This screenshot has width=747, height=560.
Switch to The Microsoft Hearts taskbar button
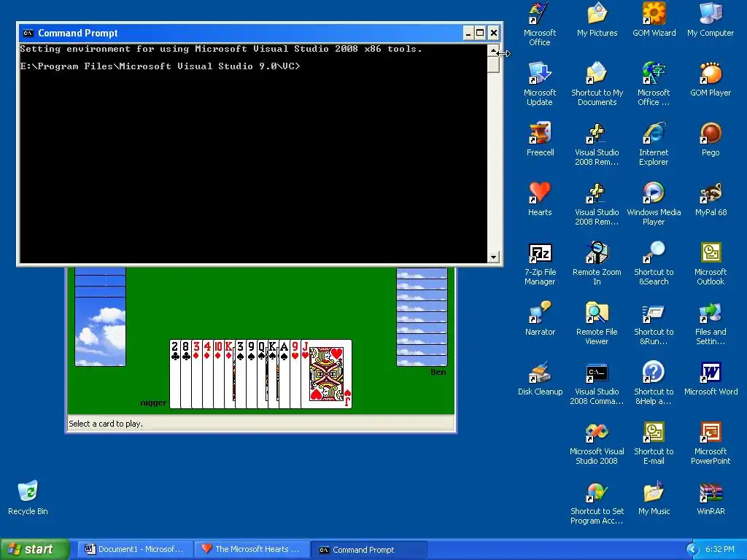point(252,549)
